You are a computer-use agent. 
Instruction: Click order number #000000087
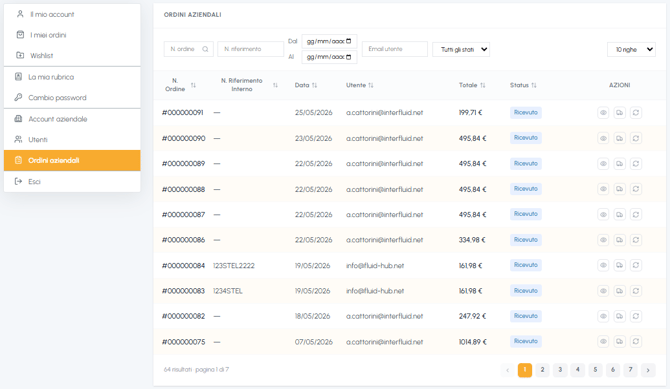[183, 215]
